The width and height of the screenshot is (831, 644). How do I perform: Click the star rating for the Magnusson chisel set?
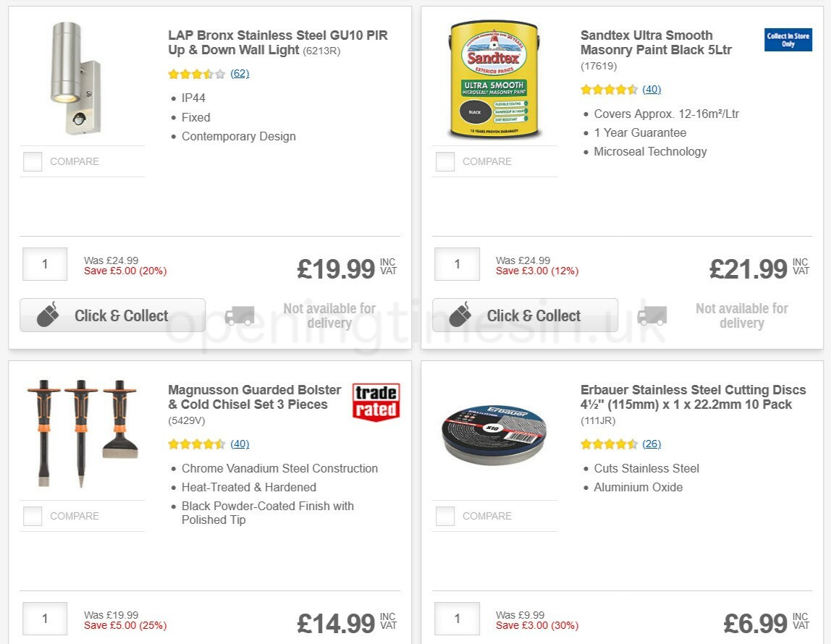tap(197, 444)
